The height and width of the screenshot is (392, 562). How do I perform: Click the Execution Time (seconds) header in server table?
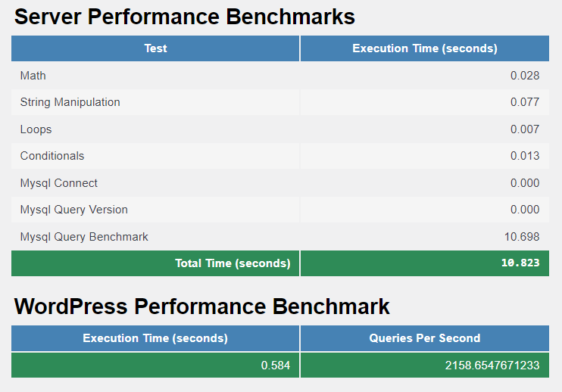click(425, 48)
